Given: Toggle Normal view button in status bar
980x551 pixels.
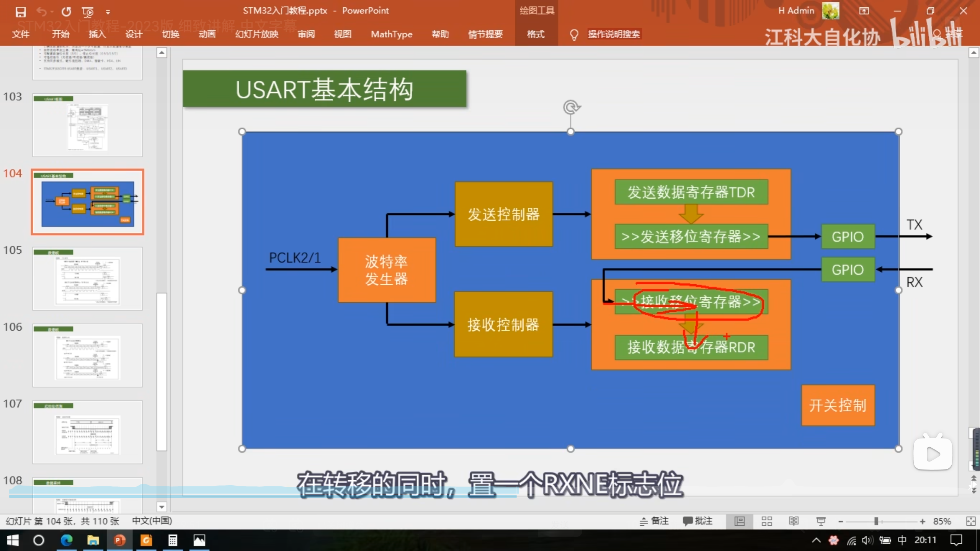Looking at the screenshot, I should tap(740, 521).
